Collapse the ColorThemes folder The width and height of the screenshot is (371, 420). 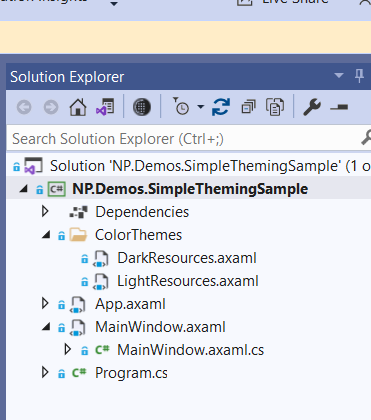tap(46, 235)
